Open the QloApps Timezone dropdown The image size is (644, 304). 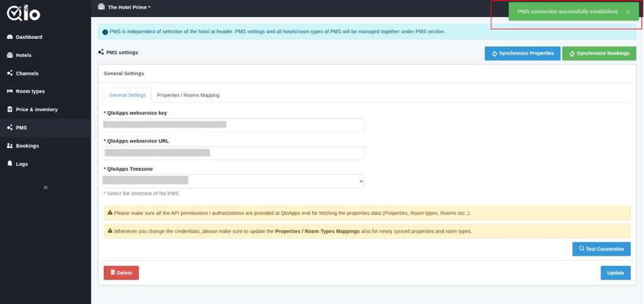(234, 181)
